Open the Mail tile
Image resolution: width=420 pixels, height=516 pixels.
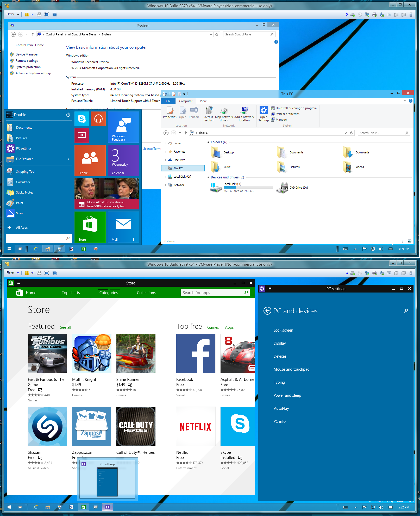click(x=123, y=227)
